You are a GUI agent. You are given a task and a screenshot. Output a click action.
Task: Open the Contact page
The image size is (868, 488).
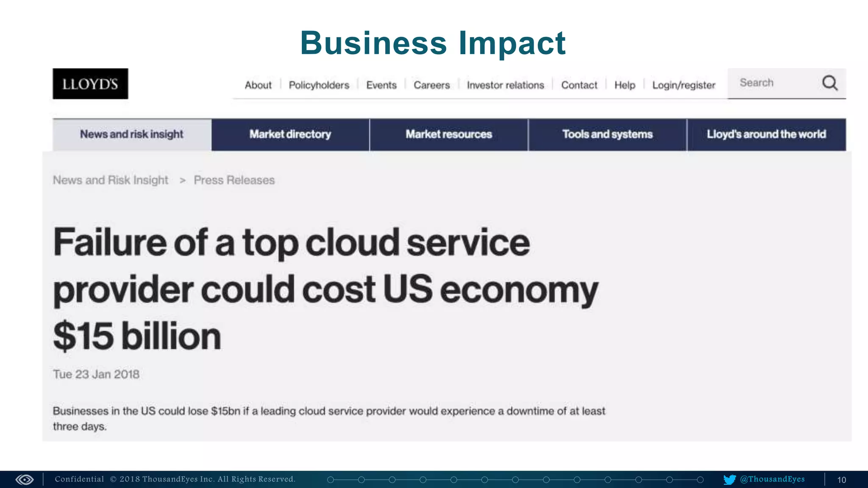coord(579,85)
